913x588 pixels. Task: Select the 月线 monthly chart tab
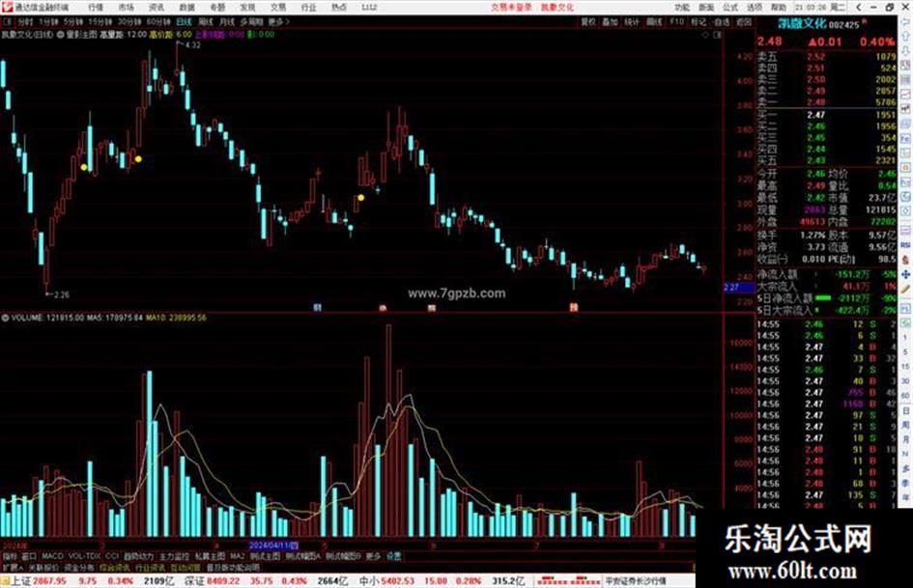tap(226, 21)
